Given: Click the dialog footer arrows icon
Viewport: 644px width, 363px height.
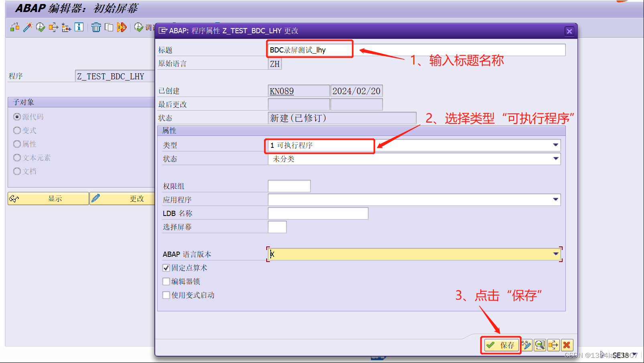Looking at the screenshot, I should (553, 345).
